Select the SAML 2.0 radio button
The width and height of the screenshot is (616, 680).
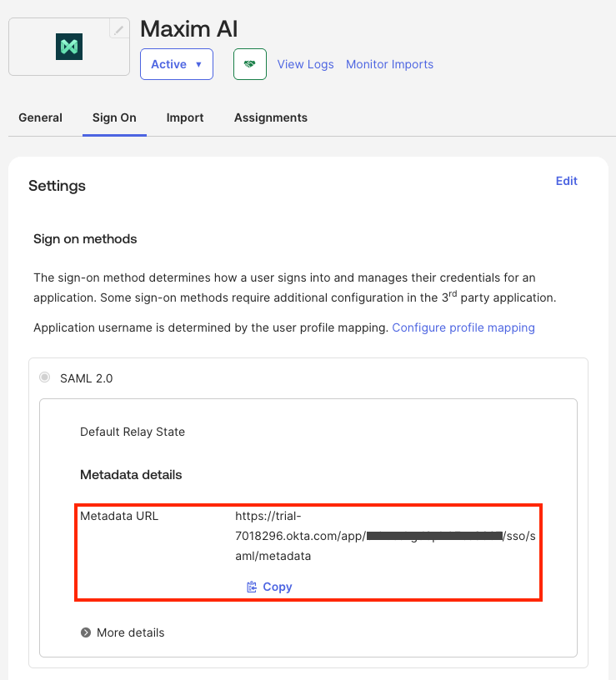coord(44,377)
